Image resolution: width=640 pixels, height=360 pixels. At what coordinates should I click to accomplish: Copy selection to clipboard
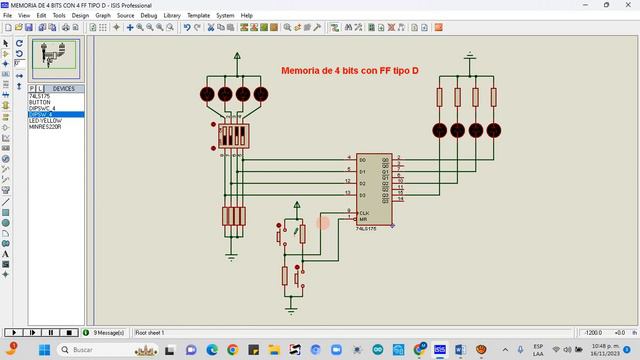click(221, 27)
